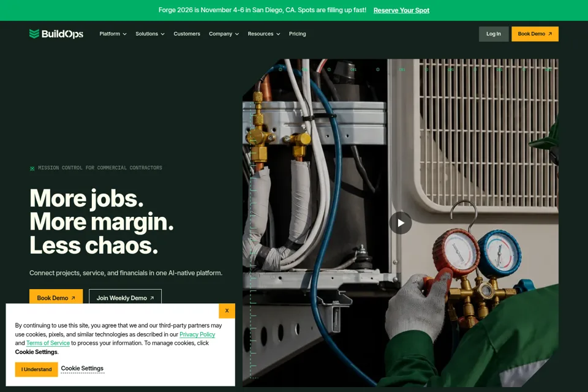Click Book Demo in the header

point(535,34)
